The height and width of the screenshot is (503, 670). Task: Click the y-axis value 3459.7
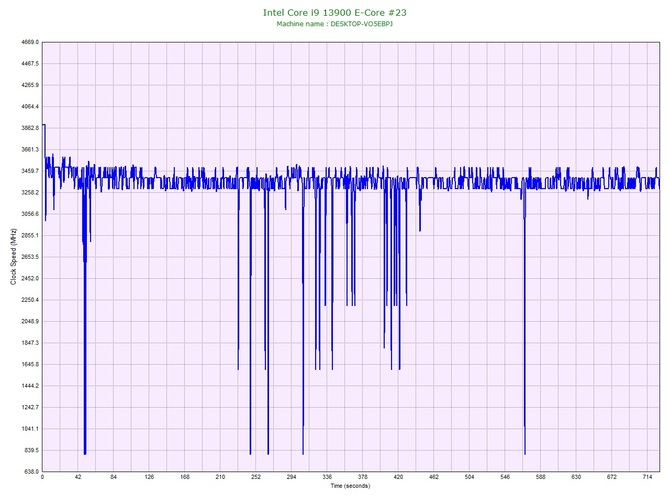[x=30, y=171]
